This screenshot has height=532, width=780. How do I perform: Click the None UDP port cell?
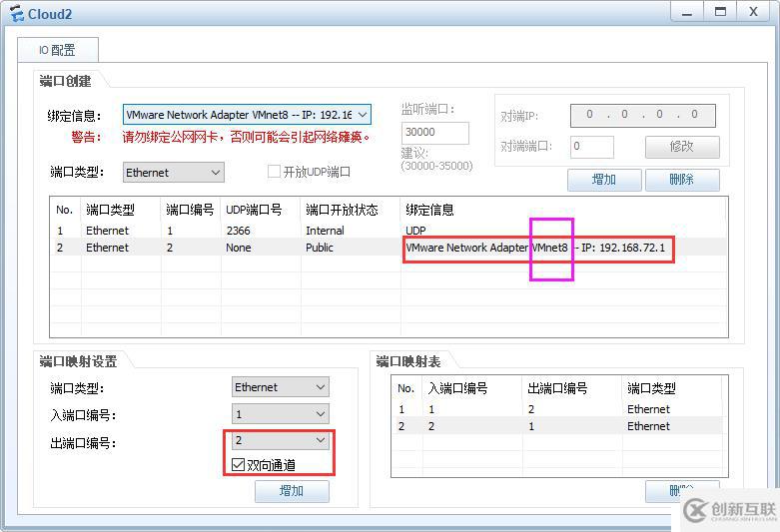point(239,248)
